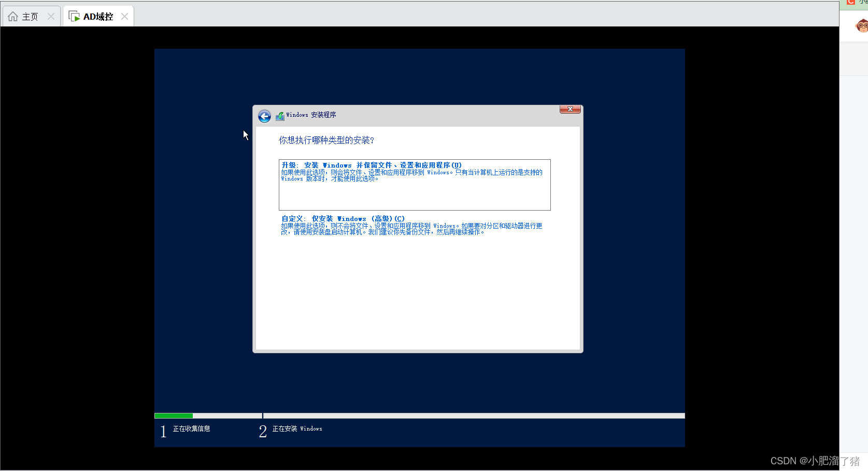Close the 主页 tab
The image size is (868, 471).
click(51, 17)
